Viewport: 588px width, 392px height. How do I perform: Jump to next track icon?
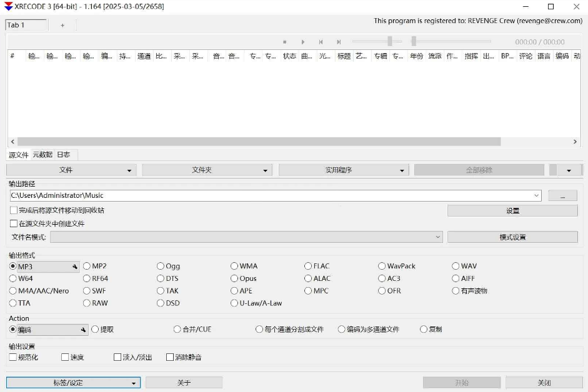[339, 41]
